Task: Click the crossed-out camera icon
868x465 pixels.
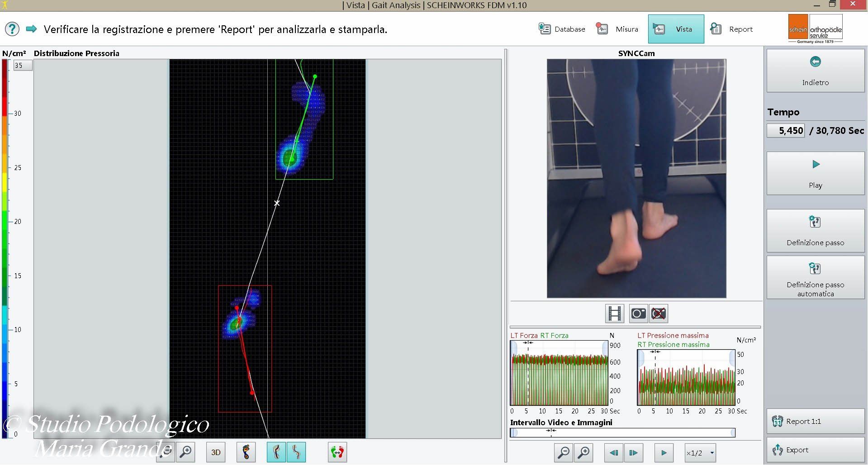Action: pyautogui.click(x=659, y=313)
